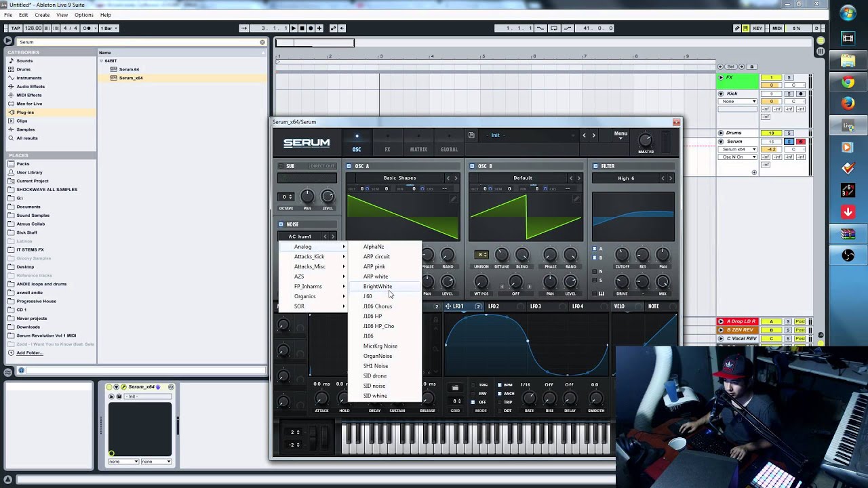Unfold the Drums track
The width and height of the screenshot is (868, 488).
click(x=721, y=133)
